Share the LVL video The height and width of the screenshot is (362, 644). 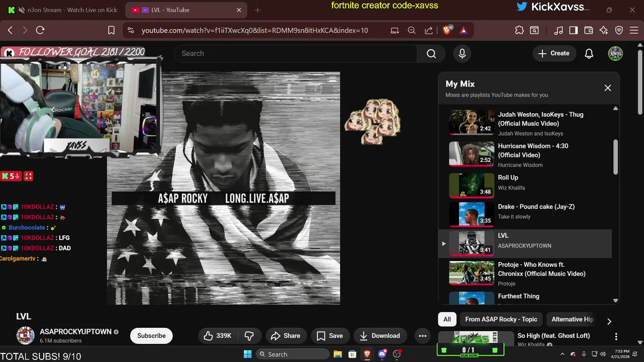[285, 336]
